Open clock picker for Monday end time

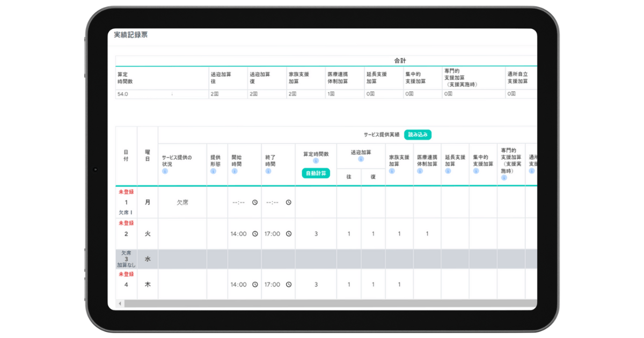(x=289, y=202)
